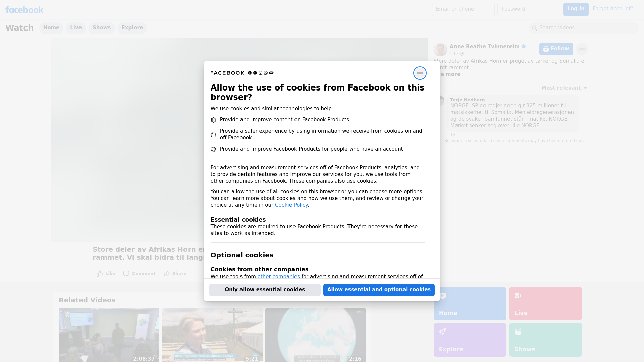Click the WhatsApp icon in dialog header
Screen dimensions: 644x362
pos(266,73)
